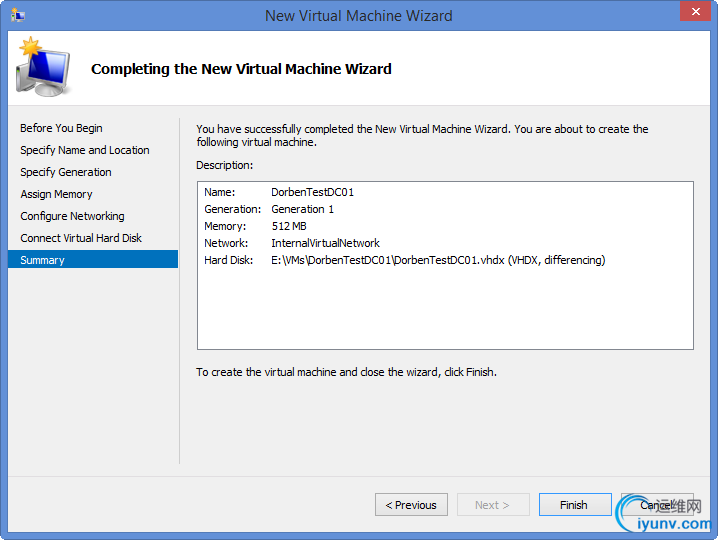This screenshot has width=718, height=540.
Task: Jump to the Configure Networking step
Action: tap(72, 216)
